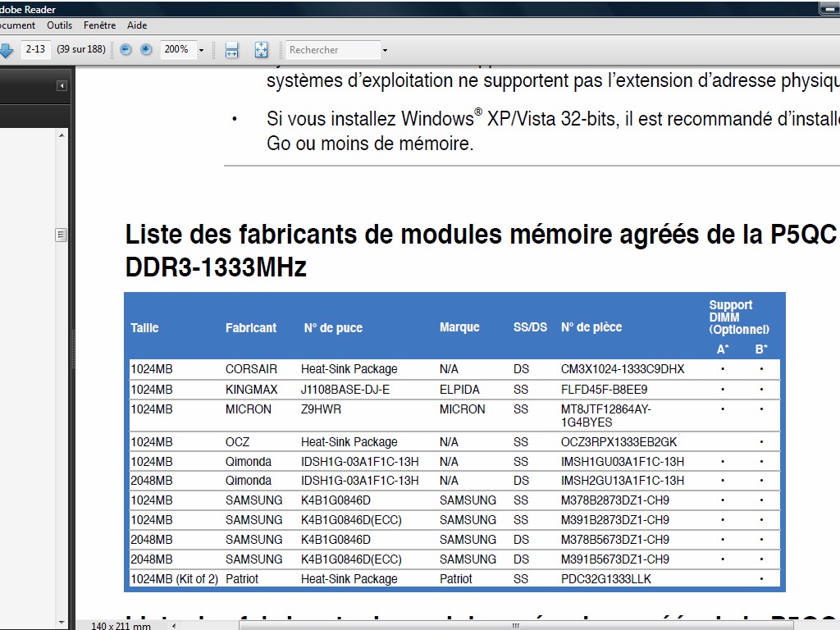Collapse the left navigation panel arrow
Image resolution: width=840 pixels, height=630 pixels.
[x=62, y=86]
